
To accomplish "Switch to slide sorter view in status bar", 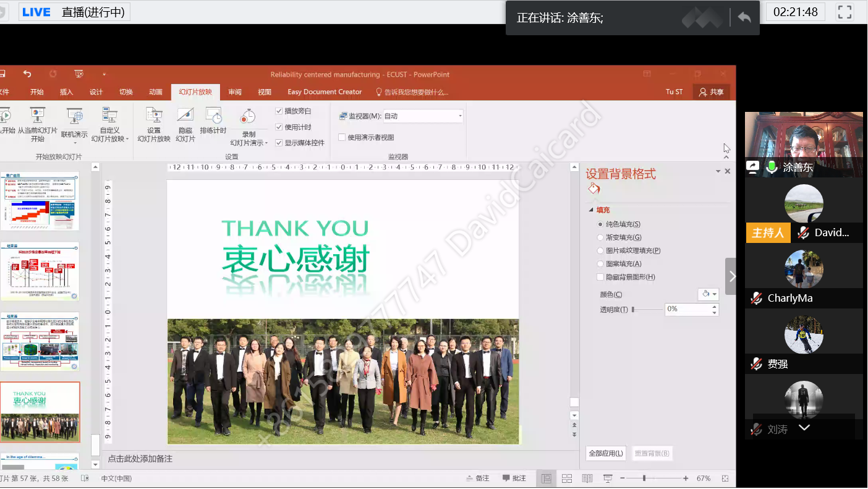I will 566,478.
